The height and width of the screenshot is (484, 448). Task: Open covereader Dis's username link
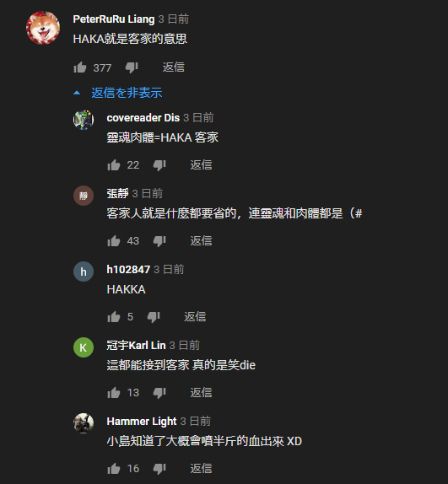(x=143, y=117)
